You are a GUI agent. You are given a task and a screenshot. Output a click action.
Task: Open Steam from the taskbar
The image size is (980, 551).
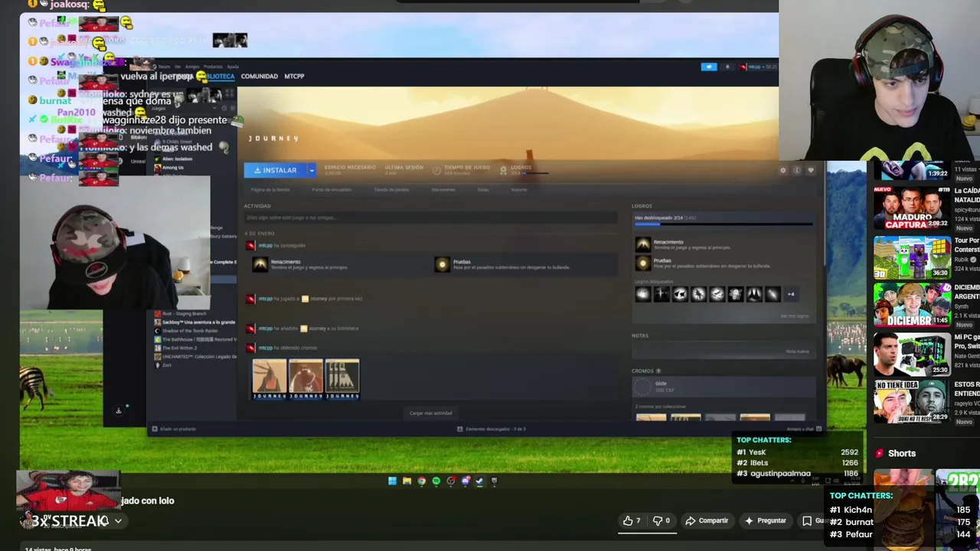[479, 481]
